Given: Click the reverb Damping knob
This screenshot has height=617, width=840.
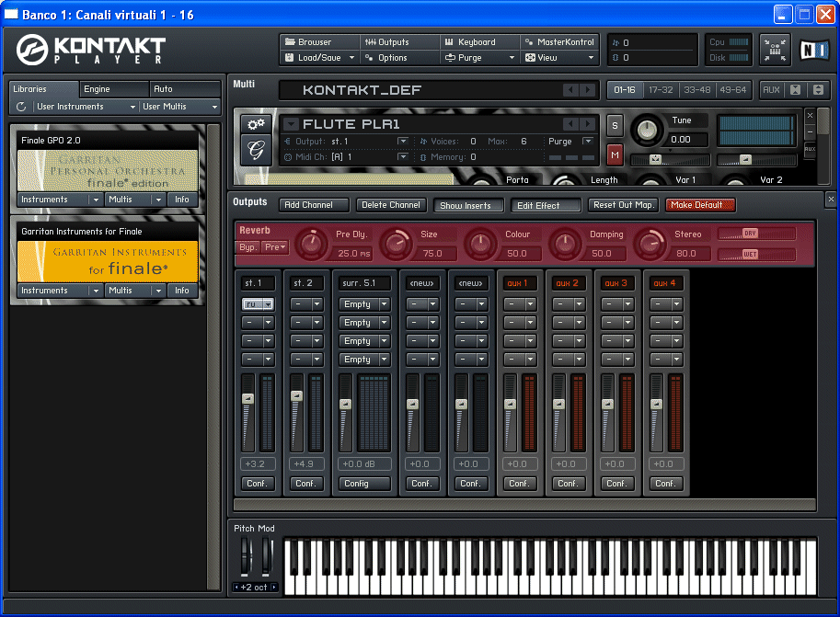Looking at the screenshot, I should click(565, 244).
